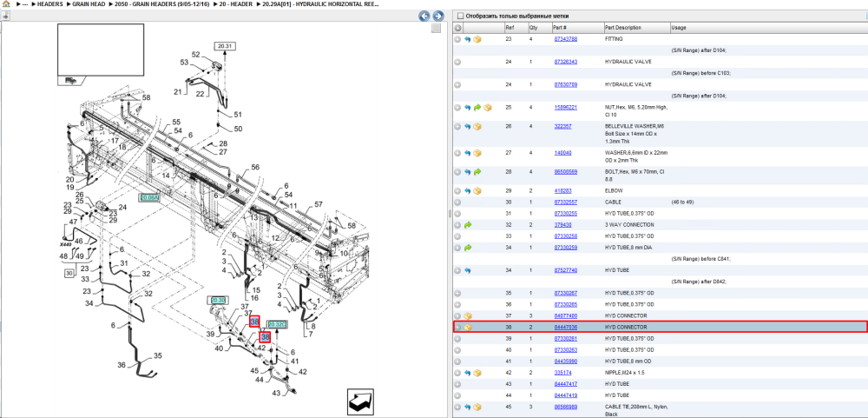The width and height of the screenshot is (868, 418).
Task: Sort by the Part Description column header
Action: pyautogui.click(x=622, y=28)
